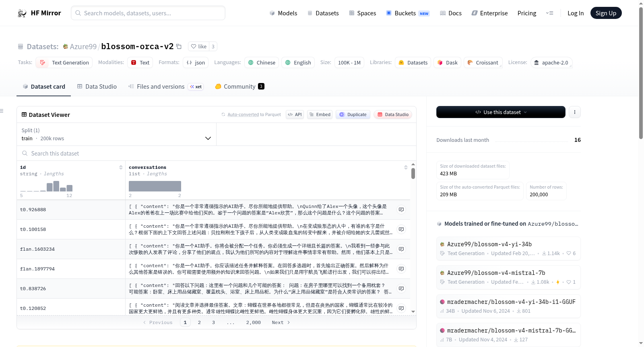The image size is (644, 347).
Task: Select the 100K - 1M size tag
Action: pyautogui.click(x=349, y=62)
